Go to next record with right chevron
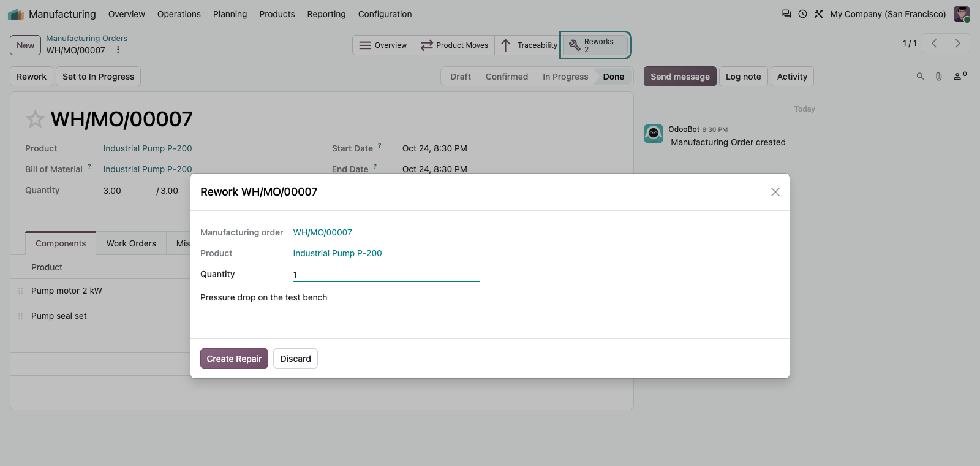 (x=958, y=44)
